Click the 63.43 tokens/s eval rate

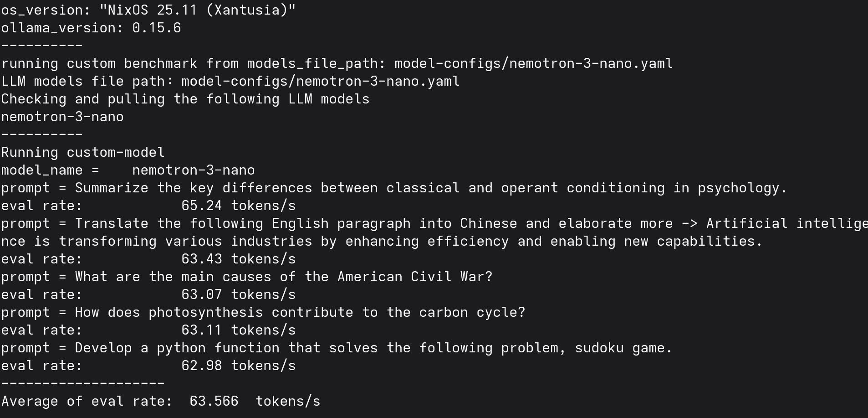point(238,259)
